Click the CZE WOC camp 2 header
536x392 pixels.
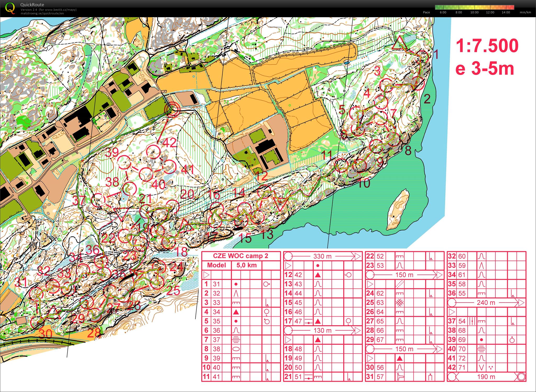click(x=241, y=256)
